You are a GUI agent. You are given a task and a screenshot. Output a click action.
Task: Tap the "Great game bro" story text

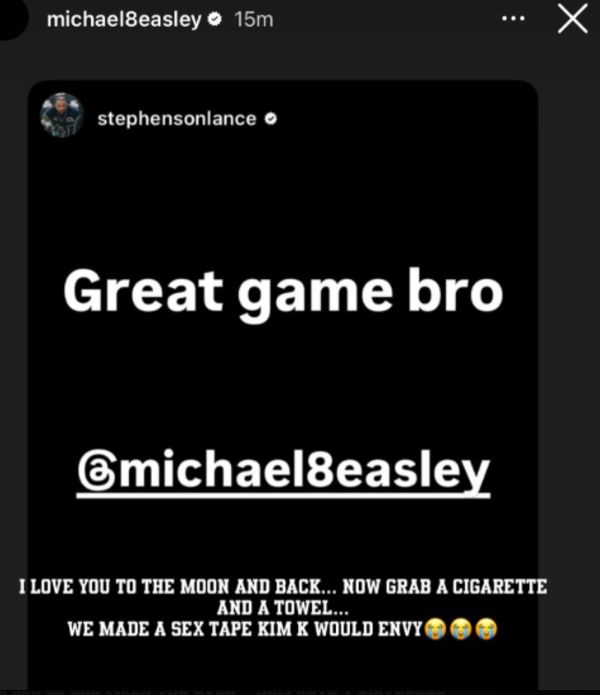click(283, 293)
